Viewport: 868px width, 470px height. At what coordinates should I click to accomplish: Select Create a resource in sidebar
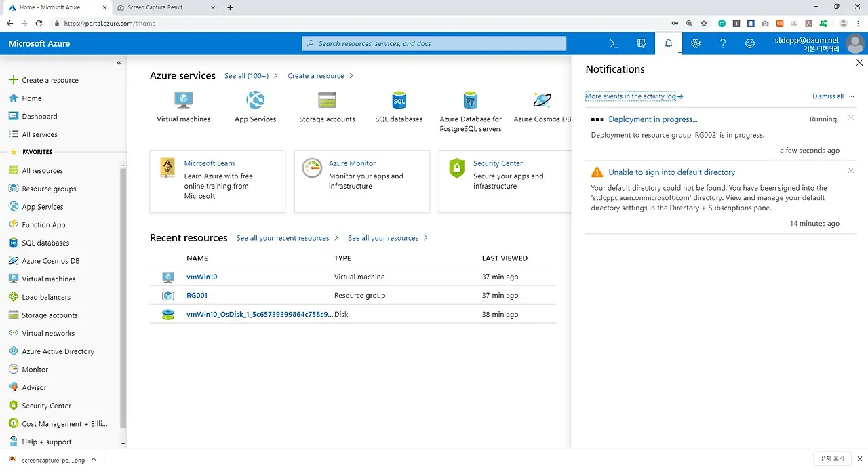click(x=50, y=80)
